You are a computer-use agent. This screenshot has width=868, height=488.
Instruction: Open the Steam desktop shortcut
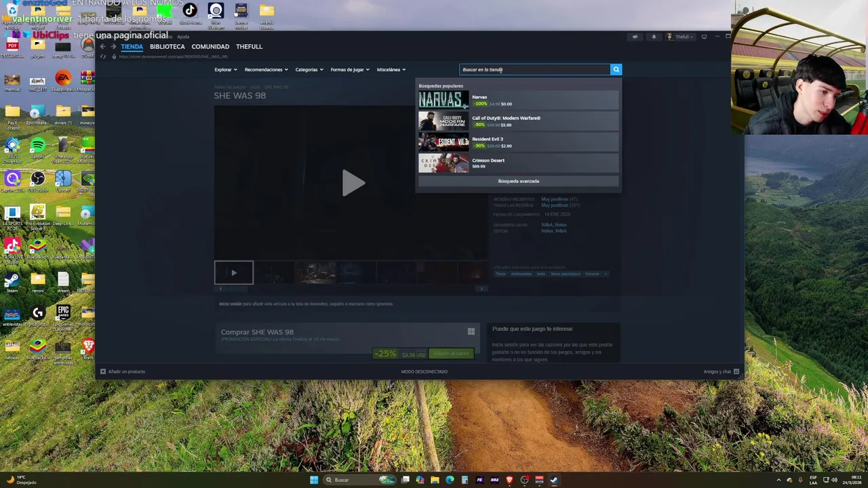pyautogui.click(x=12, y=283)
